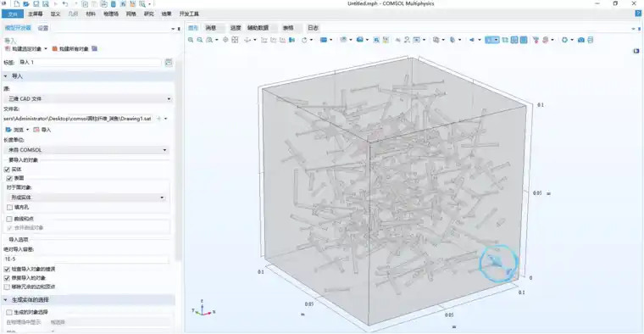Click the 导入 button next to 浏览

point(42,130)
